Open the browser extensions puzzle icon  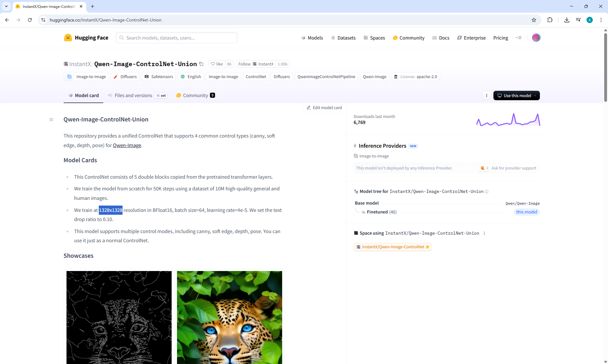pyautogui.click(x=550, y=20)
